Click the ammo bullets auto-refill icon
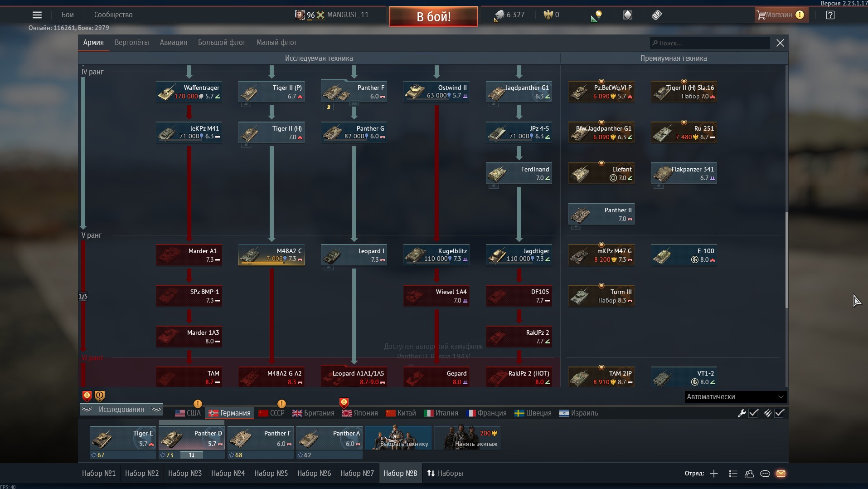Image resolution: width=868 pixels, height=489 pixels. [767, 413]
